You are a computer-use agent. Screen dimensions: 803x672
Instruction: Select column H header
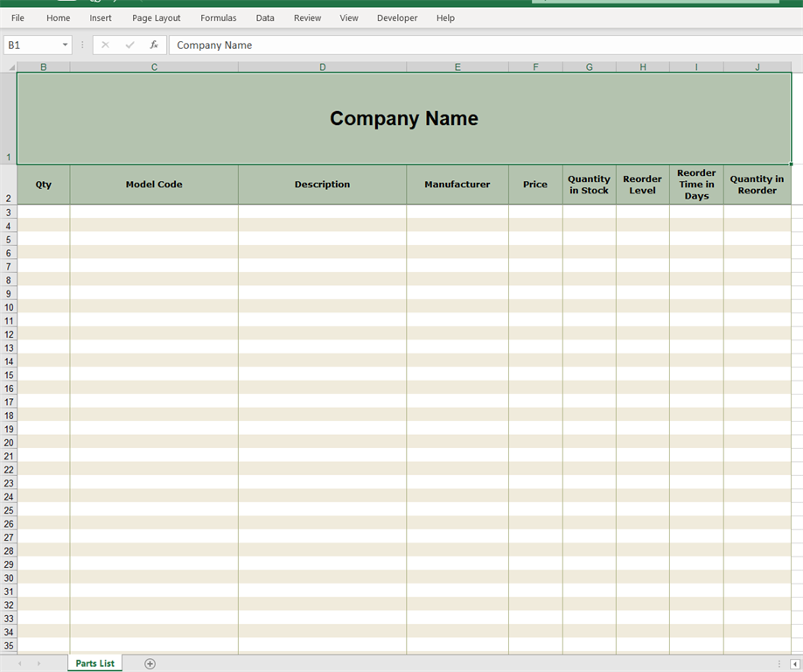[x=643, y=67]
